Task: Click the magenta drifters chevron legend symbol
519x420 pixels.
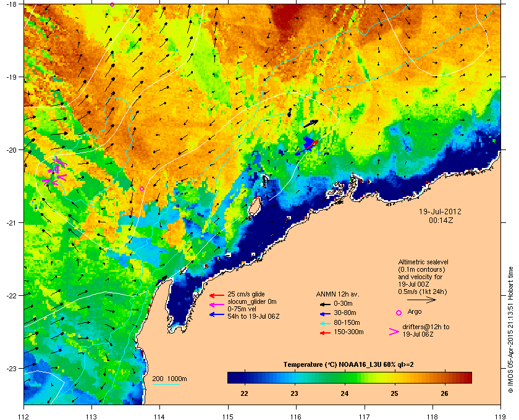Action: (x=394, y=332)
